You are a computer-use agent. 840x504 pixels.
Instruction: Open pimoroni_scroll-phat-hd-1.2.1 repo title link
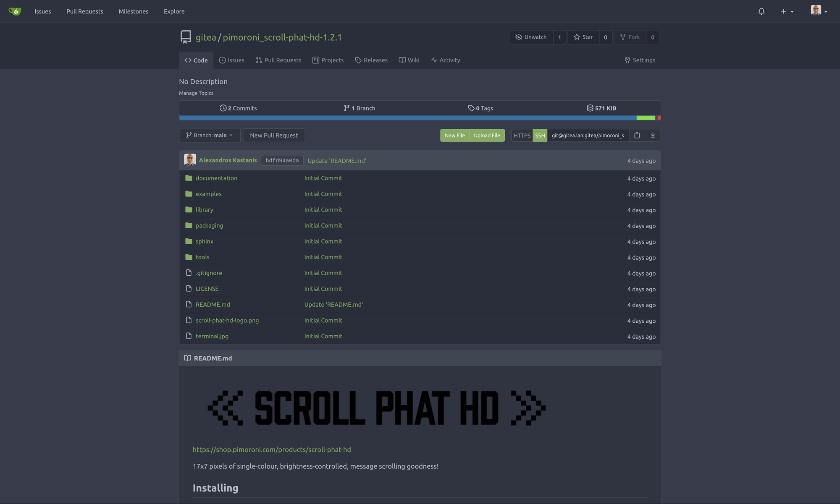click(282, 37)
